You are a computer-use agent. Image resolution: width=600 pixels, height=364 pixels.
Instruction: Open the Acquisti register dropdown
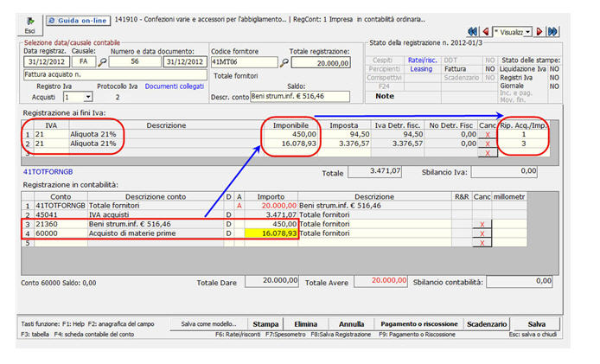88,97
